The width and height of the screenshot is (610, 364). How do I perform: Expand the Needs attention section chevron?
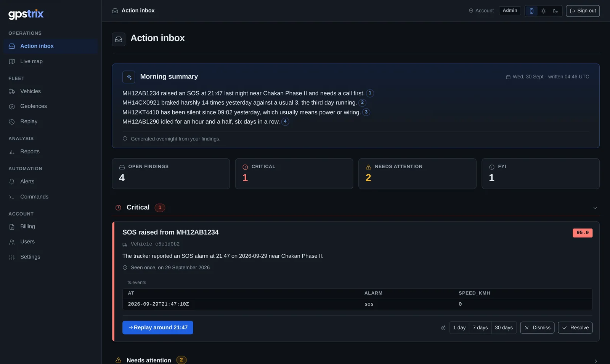coord(596,361)
